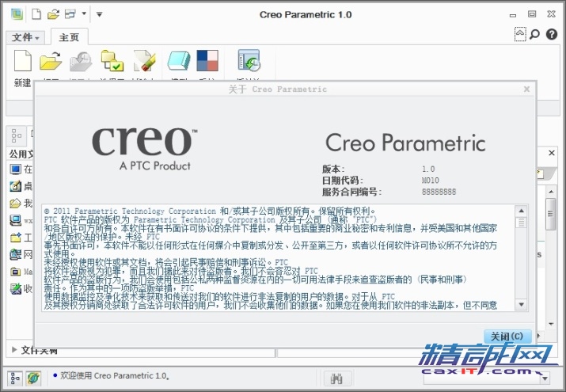This screenshot has width=566, height=392.
Task: Click the date code M010
Action: pos(430,180)
